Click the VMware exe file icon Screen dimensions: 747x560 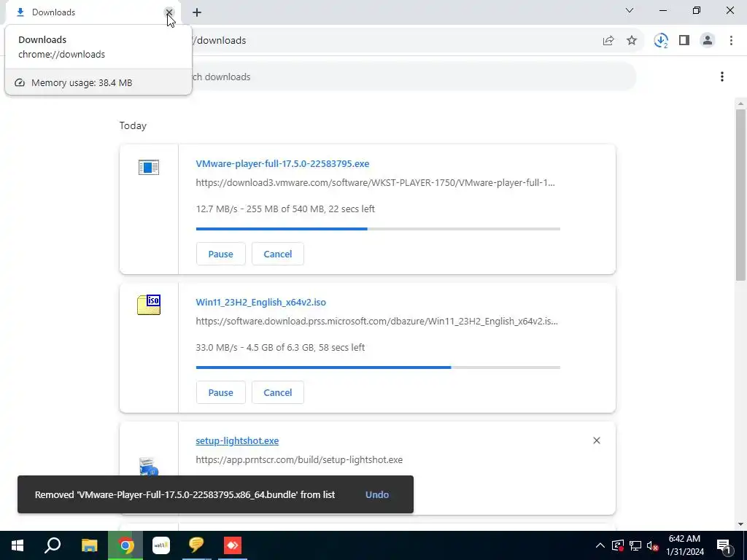(x=149, y=167)
